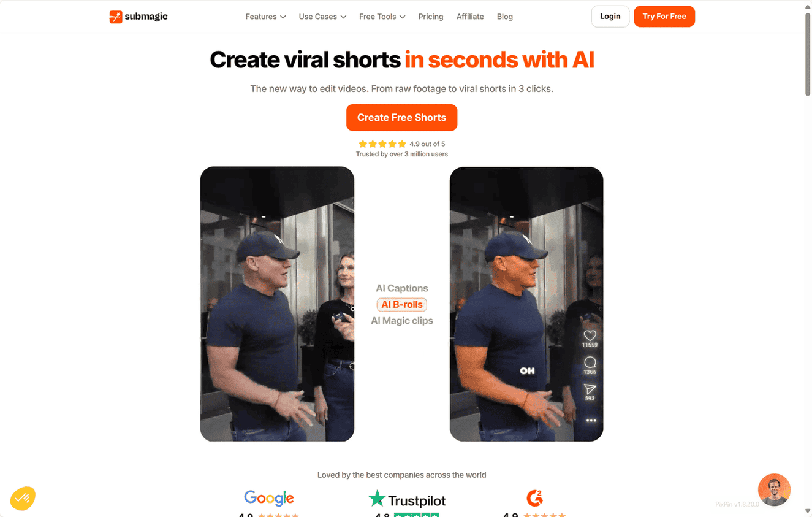The height and width of the screenshot is (517, 812).
Task: Open the chat support avatar bubble
Action: pos(774,490)
